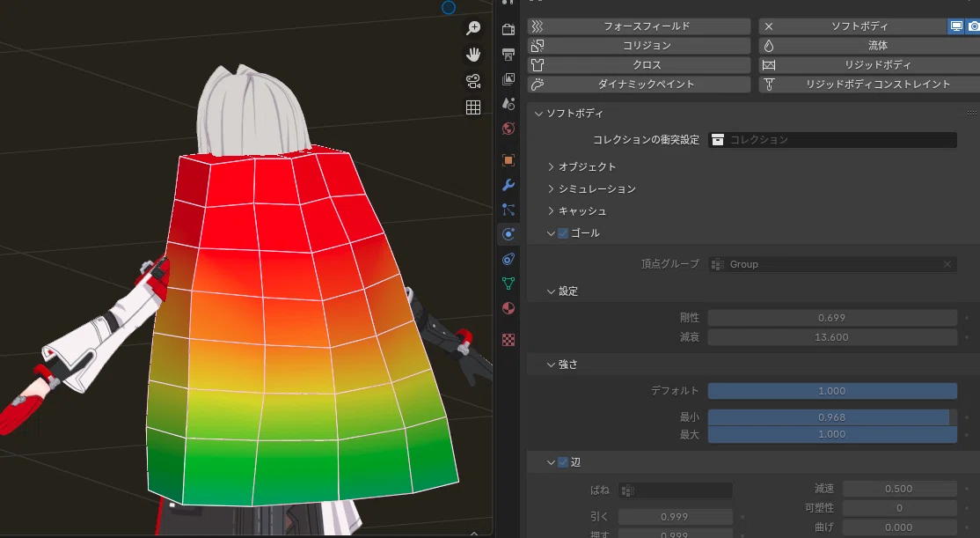
Task: Open the World properties tab (globe icon)
Action: point(508,129)
